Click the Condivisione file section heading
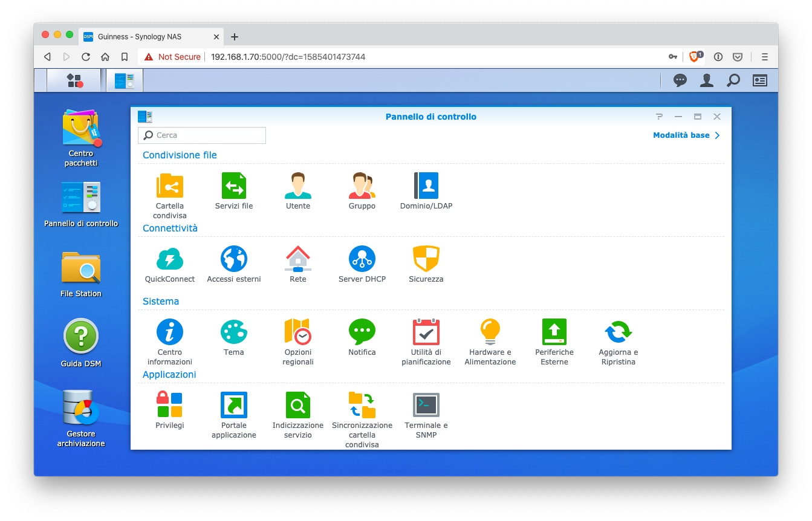Screen dimensions: 812x521 [180, 155]
